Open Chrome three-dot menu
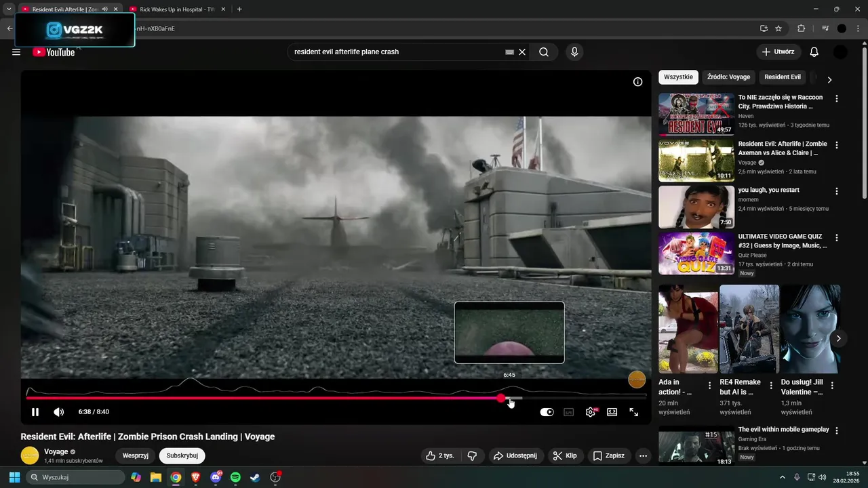Viewport: 868px width, 488px height. [x=859, y=28]
